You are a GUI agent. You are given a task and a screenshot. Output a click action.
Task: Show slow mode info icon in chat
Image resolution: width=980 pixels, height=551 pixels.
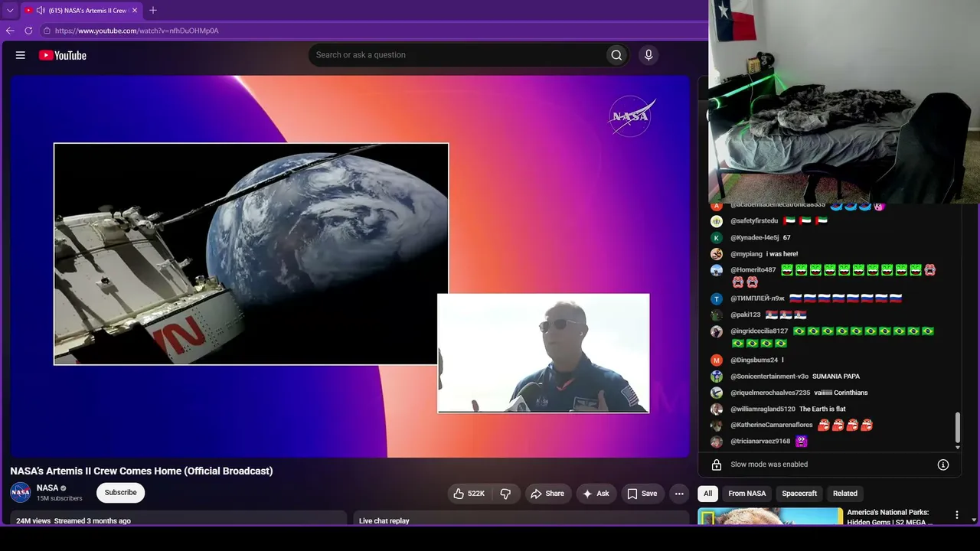(943, 465)
